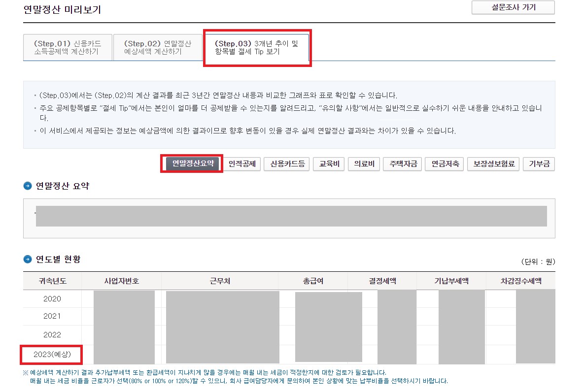Open the 인적공제 section

coord(242,164)
